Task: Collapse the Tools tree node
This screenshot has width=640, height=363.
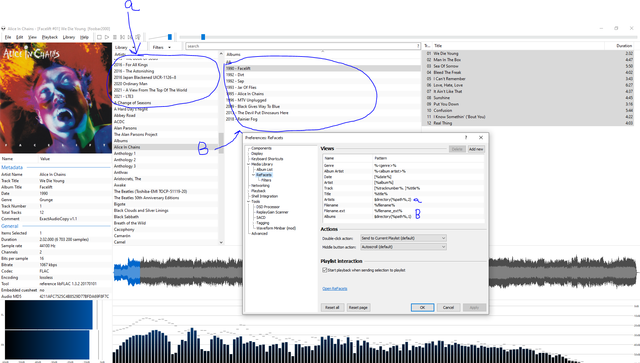Action: click(248, 201)
